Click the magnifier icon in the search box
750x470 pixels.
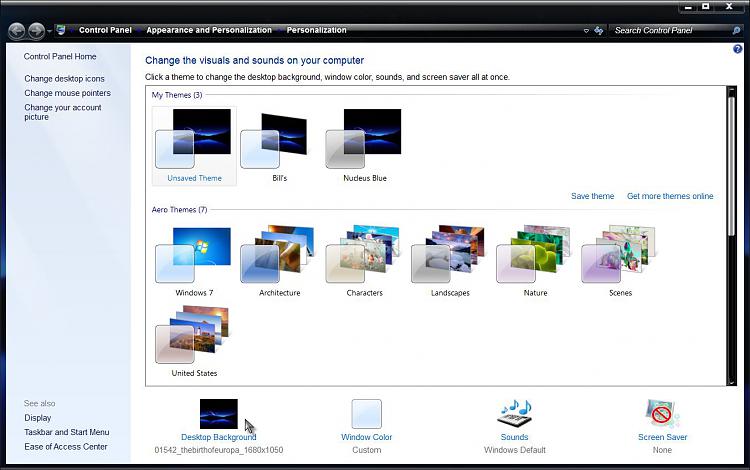736,31
